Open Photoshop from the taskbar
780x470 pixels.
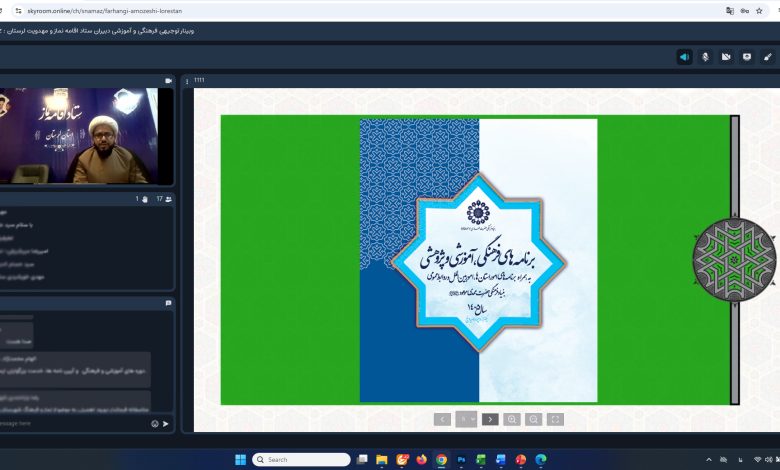click(461, 460)
